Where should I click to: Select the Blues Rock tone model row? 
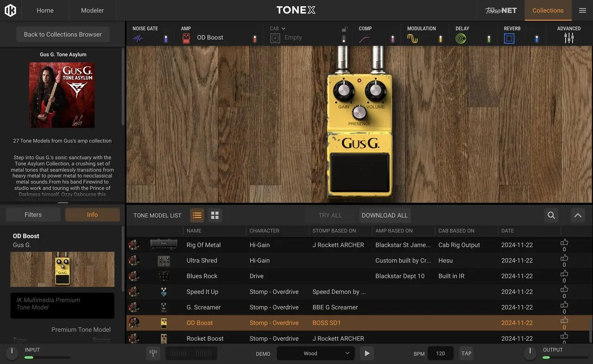pos(359,276)
